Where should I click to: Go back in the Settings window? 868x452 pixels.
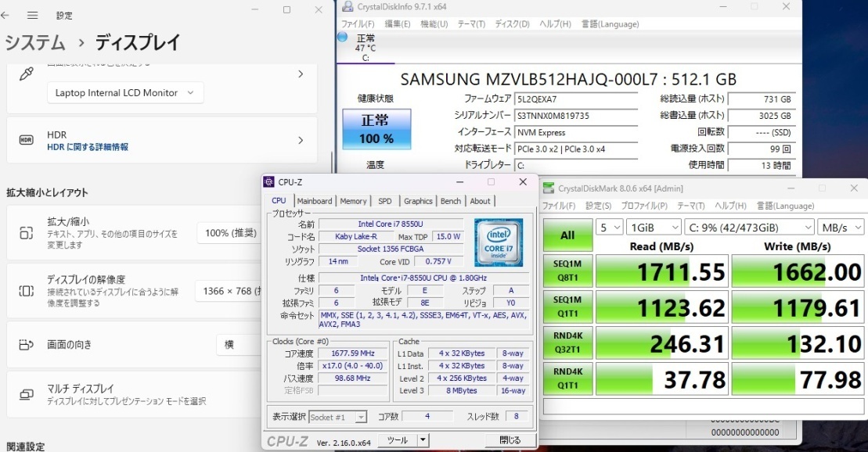(5, 15)
